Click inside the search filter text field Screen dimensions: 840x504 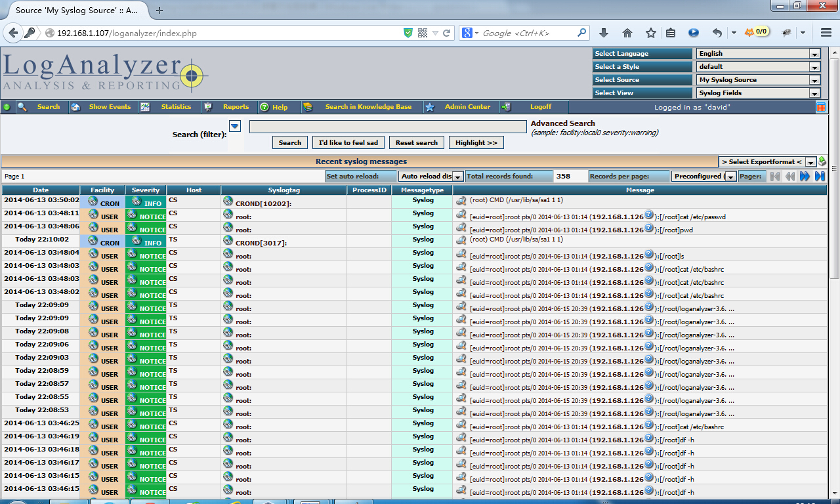click(x=387, y=125)
